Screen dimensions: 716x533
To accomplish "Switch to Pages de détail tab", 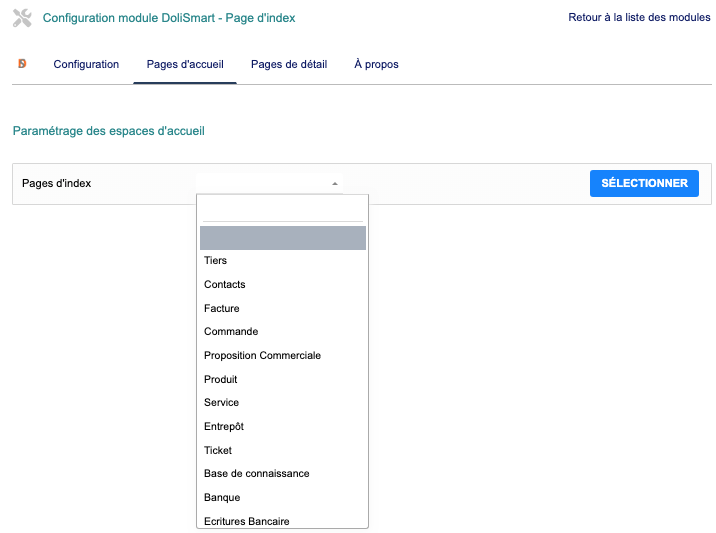I will 288,64.
